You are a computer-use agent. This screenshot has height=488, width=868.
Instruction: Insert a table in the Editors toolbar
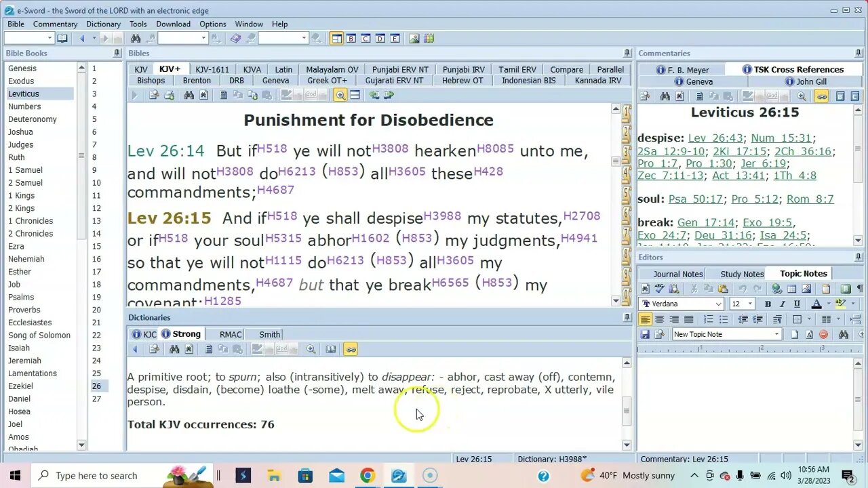point(791,289)
